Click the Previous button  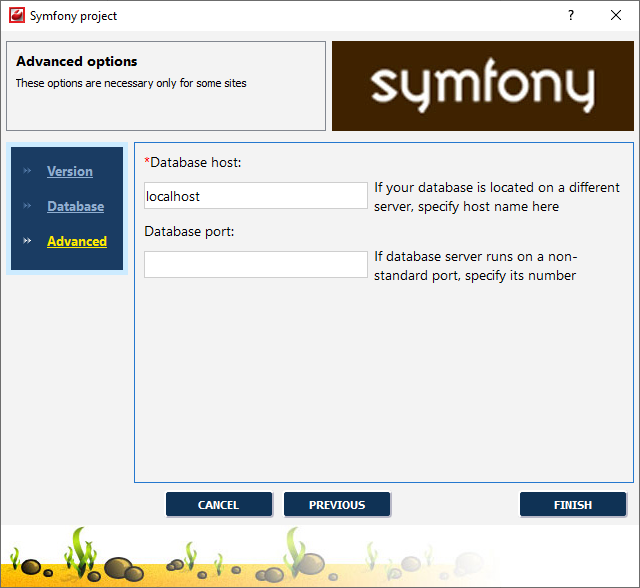point(337,505)
